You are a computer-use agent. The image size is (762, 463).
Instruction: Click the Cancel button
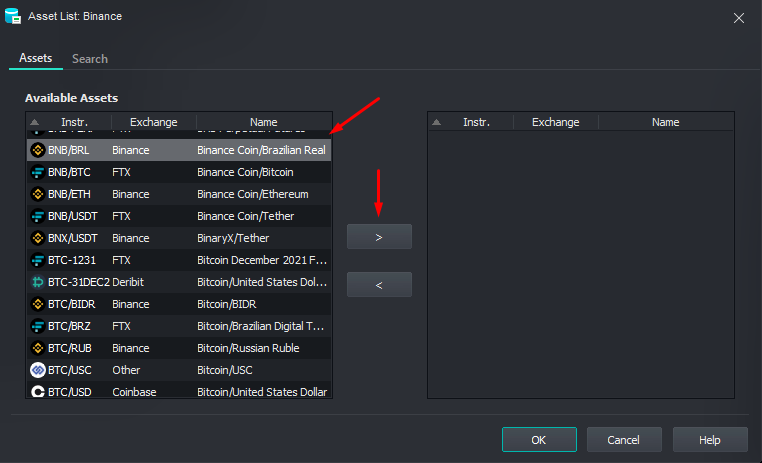(624, 440)
